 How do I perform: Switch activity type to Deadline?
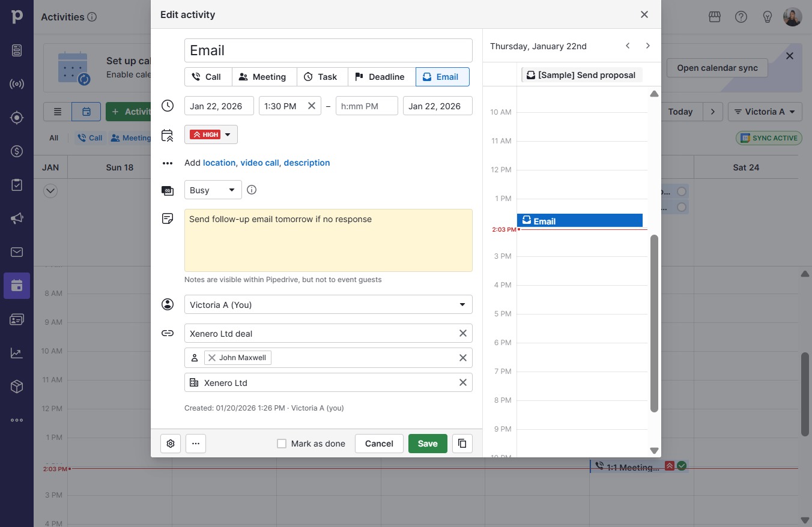(380, 77)
